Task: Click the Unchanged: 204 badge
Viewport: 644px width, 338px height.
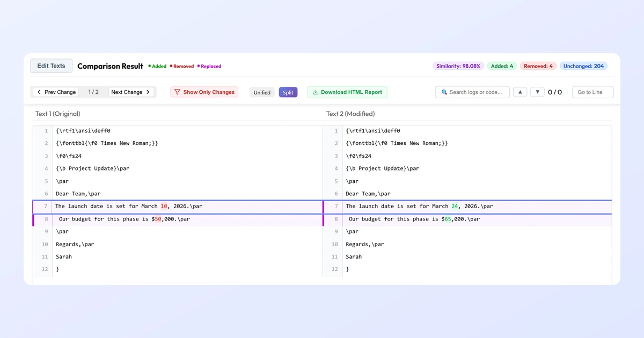Action: (583, 66)
